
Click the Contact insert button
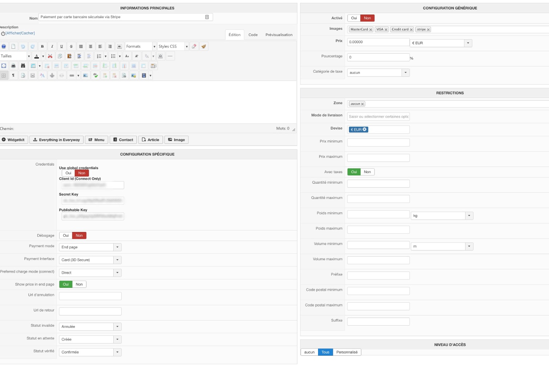click(x=123, y=140)
